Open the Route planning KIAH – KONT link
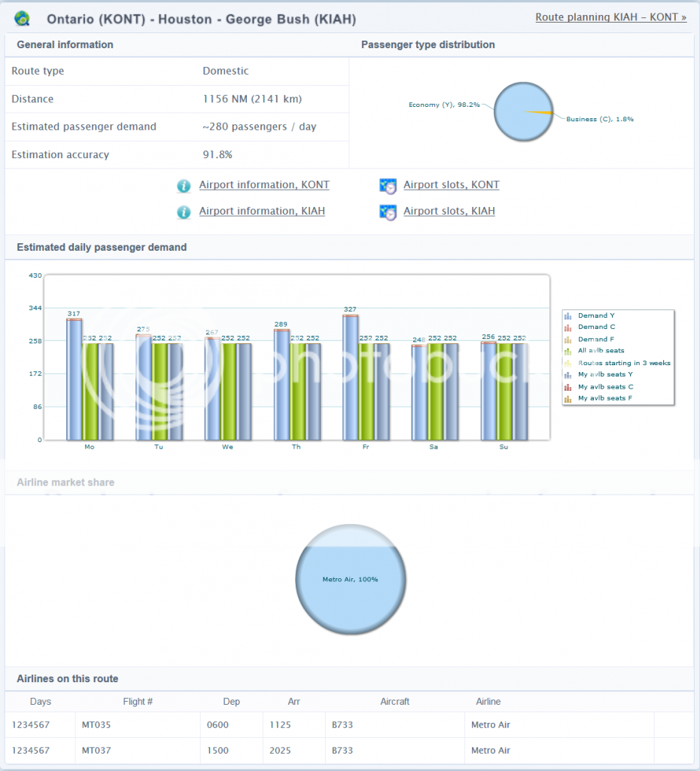This screenshot has height=771, width=700. coord(610,17)
